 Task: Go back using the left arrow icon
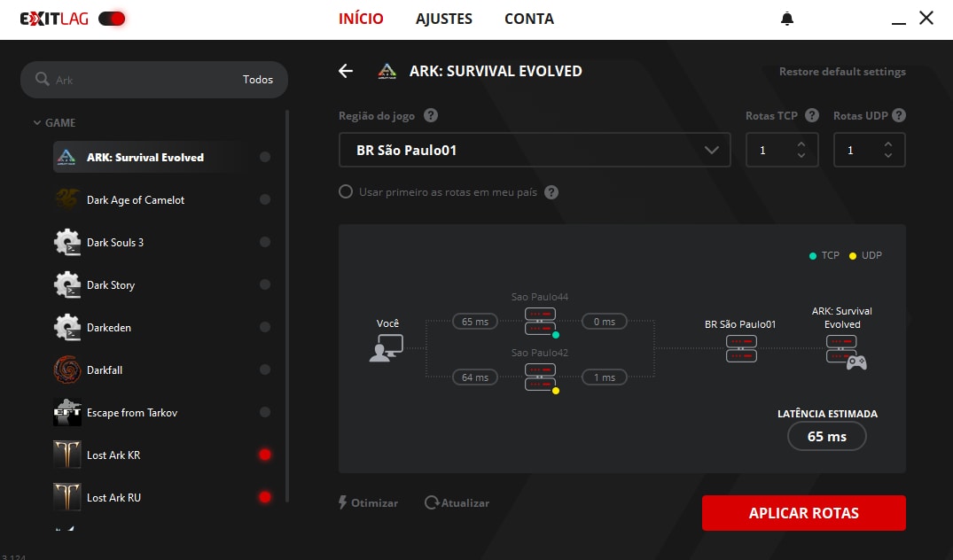point(346,72)
